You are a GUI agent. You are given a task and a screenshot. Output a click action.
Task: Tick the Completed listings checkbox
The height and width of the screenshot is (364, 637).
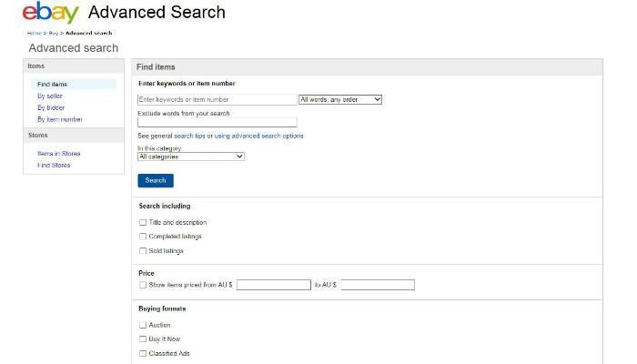tap(143, 237)
